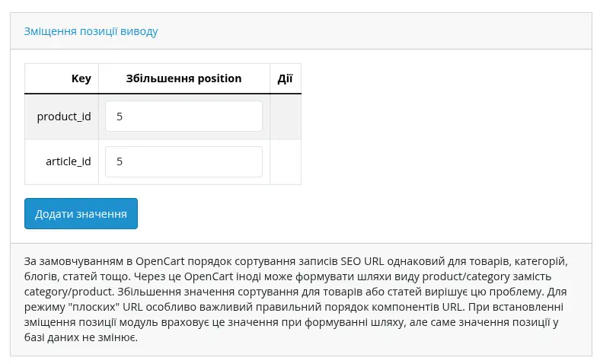
Task: Click the "Key" column header
Action: pos(81,78)
